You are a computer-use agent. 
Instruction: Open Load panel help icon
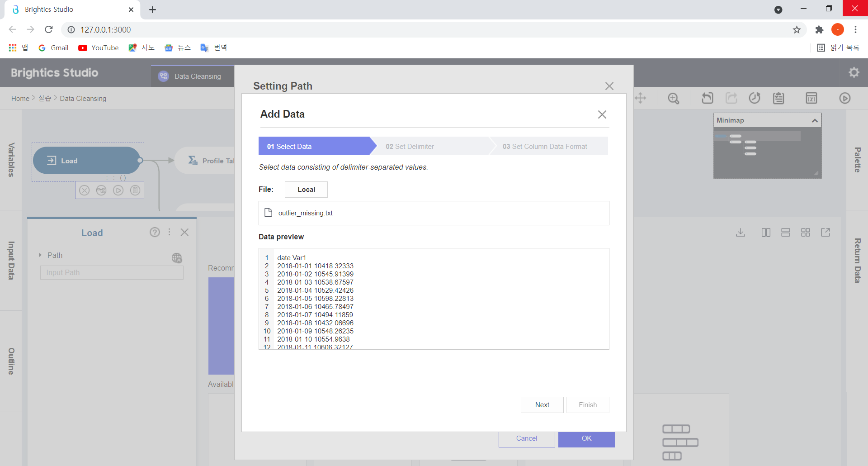pos(155,232)
